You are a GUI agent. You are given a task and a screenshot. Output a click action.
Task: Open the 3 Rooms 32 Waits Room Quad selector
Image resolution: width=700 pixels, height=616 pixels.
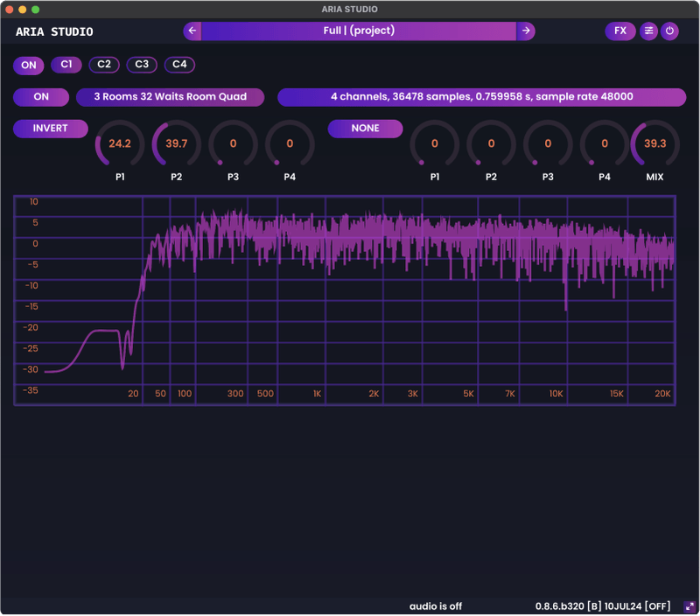point(170,97)
